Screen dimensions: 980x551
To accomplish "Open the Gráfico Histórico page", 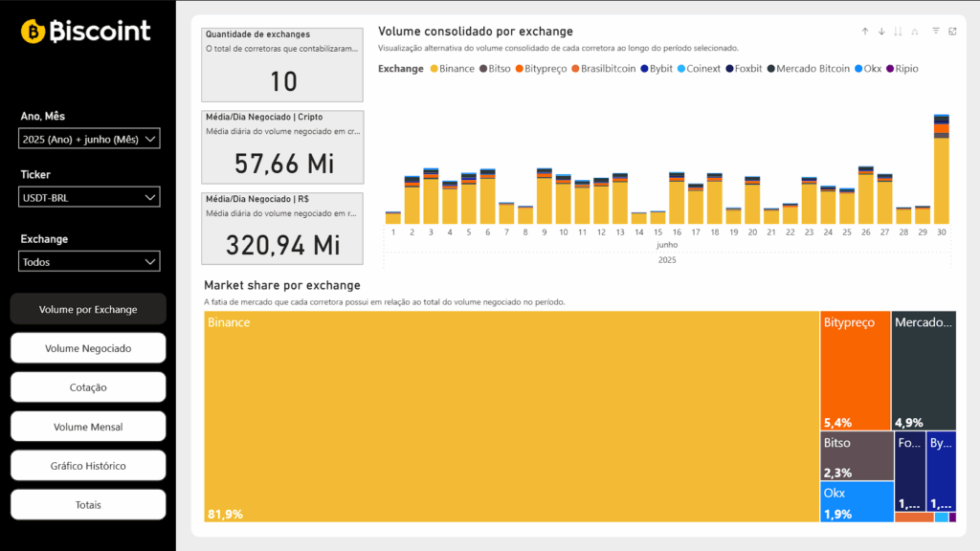I will [88, 466].
